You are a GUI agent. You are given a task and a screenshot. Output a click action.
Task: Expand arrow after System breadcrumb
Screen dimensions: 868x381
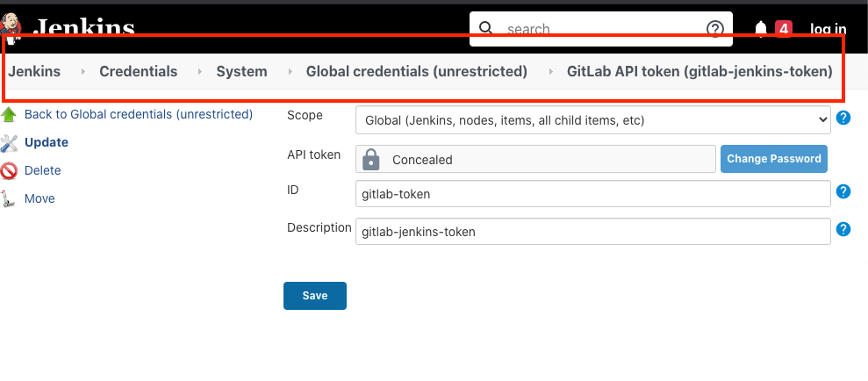pos(290,72)
